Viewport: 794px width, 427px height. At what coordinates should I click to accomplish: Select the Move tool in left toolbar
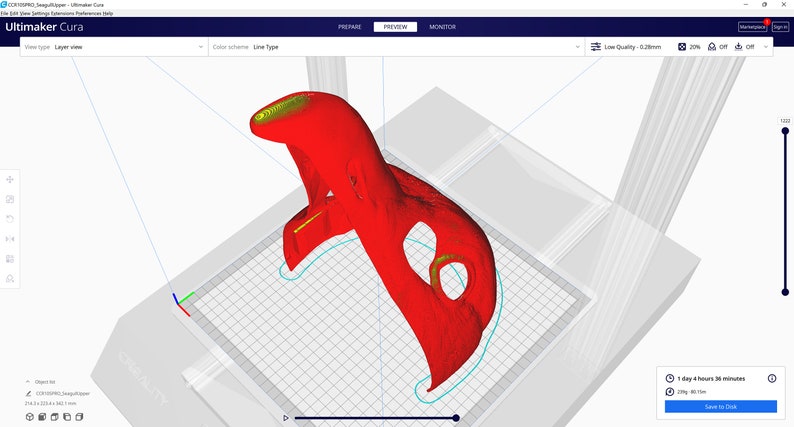point(10,179)
